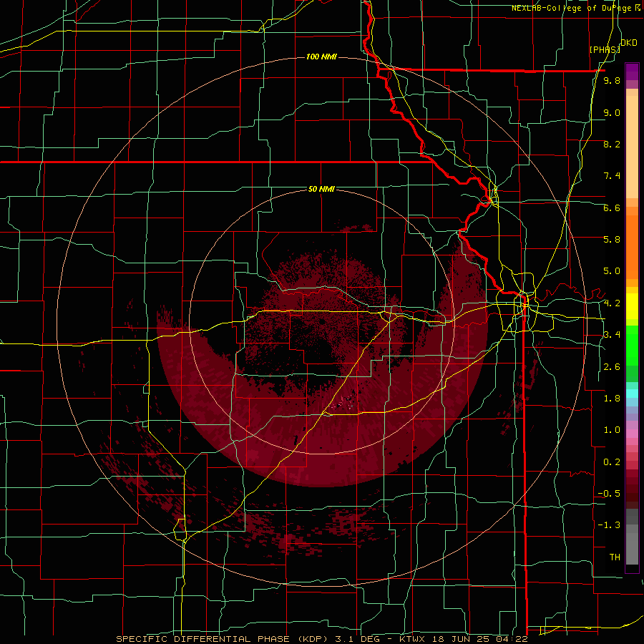Click the 9.0 value on the color scale
Viewport: 644px width, 644px height.
tap(612, 112)
